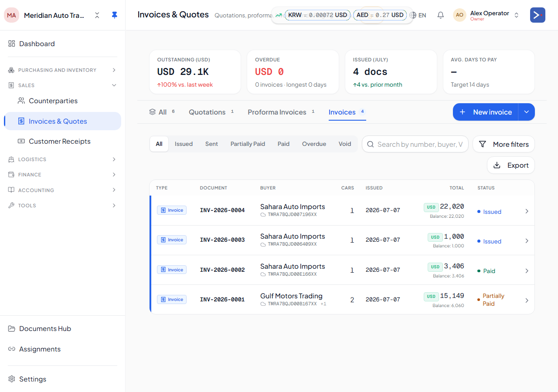
Task: Click the Dashboard grid icon
Action: (12, 44)
